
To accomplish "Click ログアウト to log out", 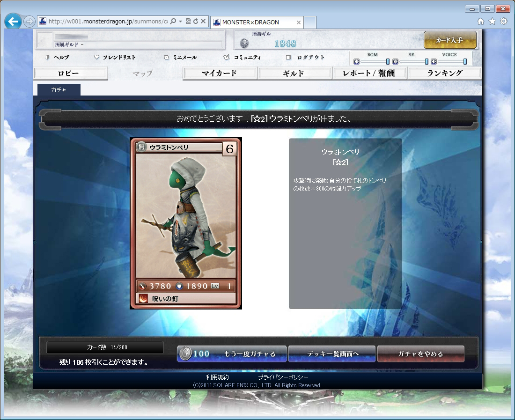I will [311, 57].
